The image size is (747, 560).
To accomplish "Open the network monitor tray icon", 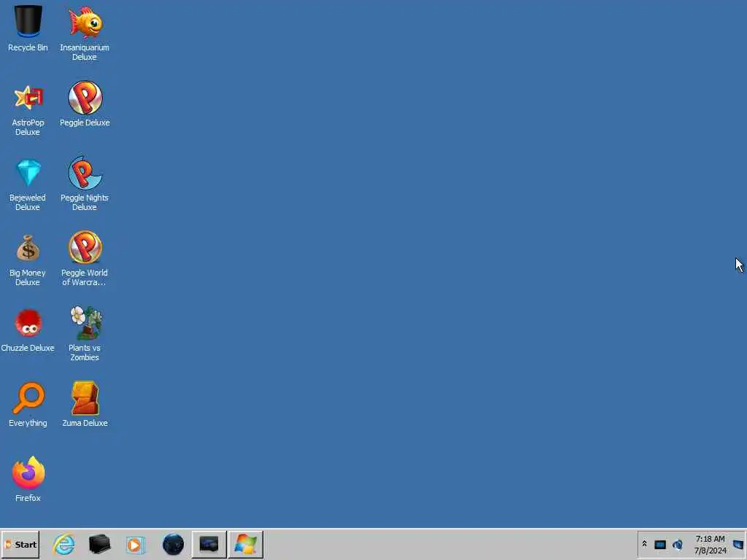I will pyautogui.click(x=659, y=545).
